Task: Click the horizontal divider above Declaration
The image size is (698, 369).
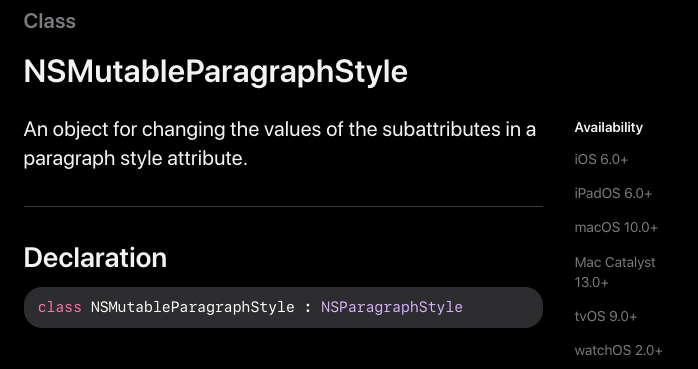Action: coord(284,207)
